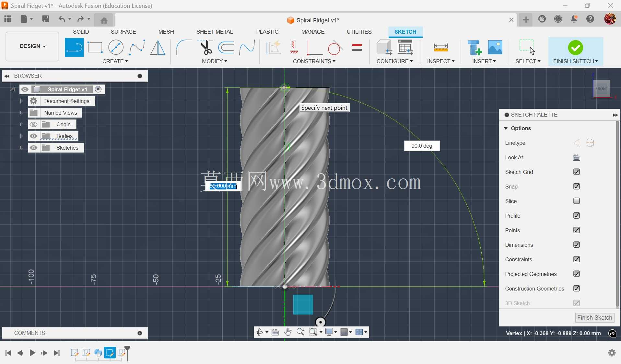This screenshot has height=364, width=621.
Task: Open the Help question mark
Action: point(590,19)
